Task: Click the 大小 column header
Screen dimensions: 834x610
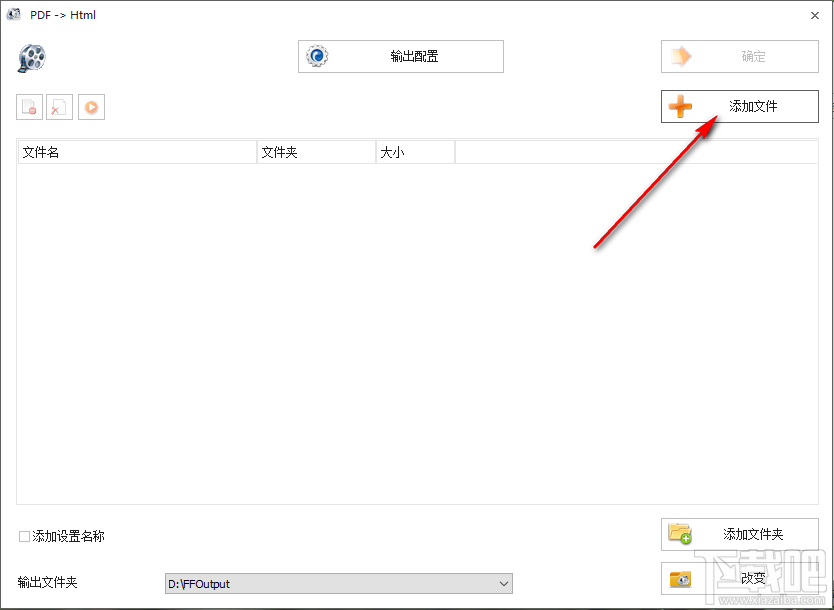Action: (x=413, y=151)
